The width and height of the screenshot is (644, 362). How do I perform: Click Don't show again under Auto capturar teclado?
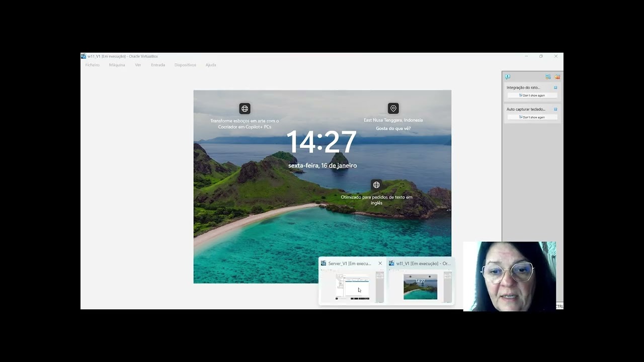(x=532, y=117)
